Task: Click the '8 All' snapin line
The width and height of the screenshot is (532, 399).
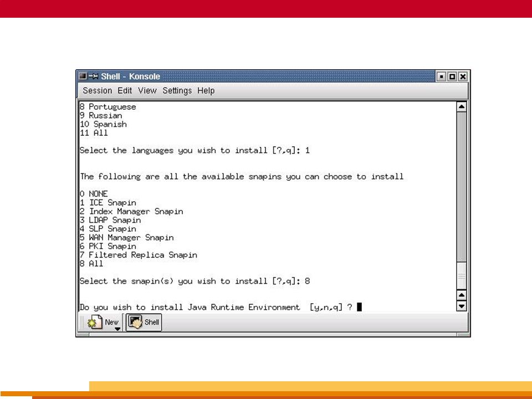Action: [91, 264]
